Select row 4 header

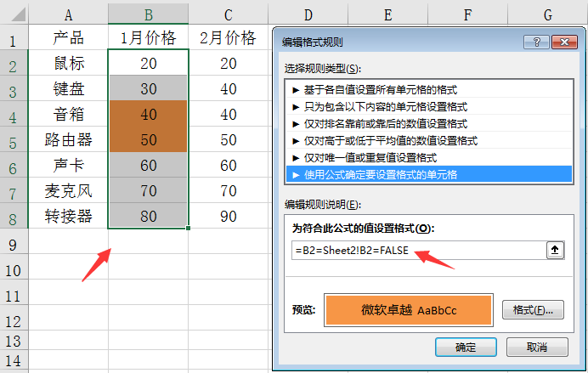tap(14, 114)
